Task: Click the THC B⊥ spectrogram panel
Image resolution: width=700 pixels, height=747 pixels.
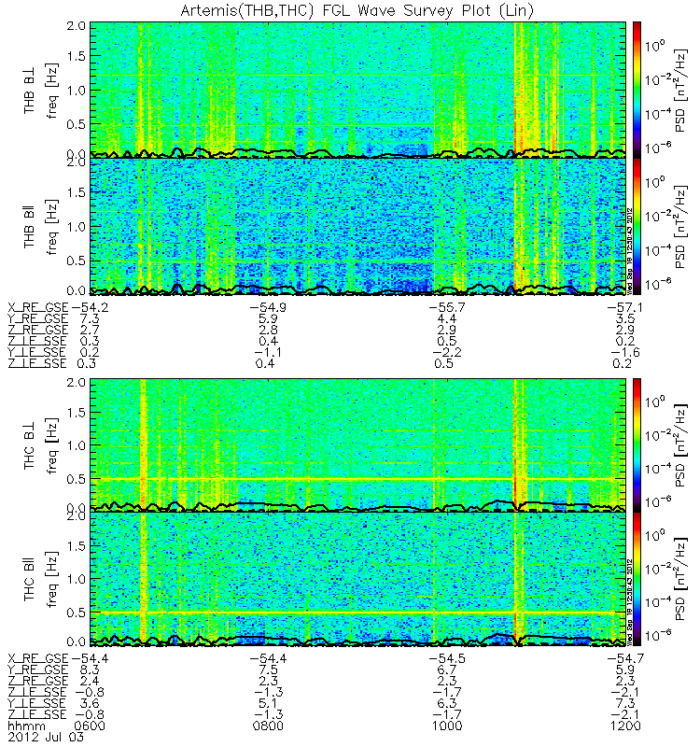Action: [x=357, y=445]
